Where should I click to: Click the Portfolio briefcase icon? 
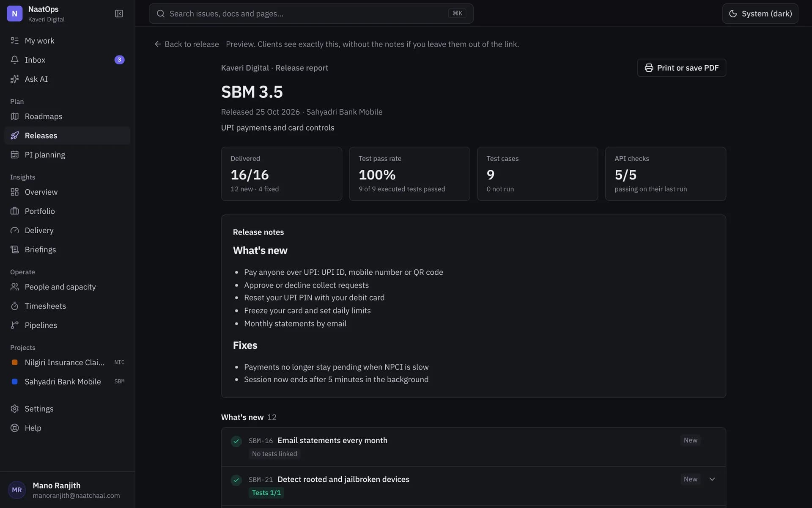coord(15,211)
